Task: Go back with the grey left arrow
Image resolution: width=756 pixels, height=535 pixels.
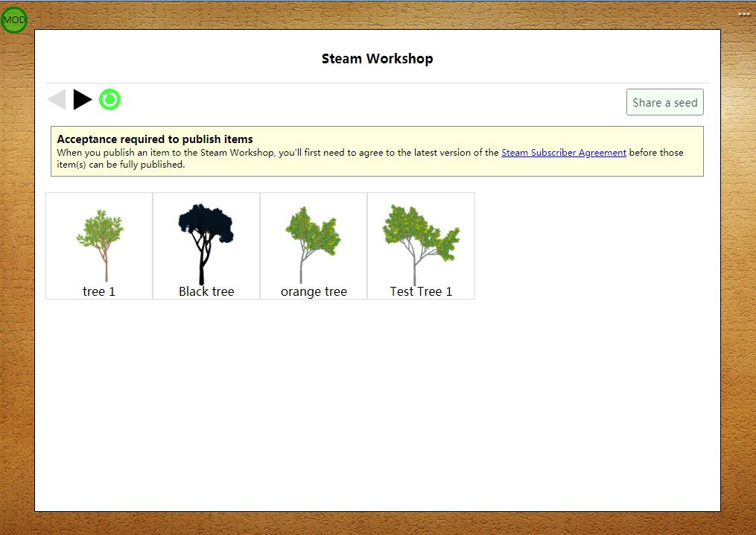Action: [x=57, y=99]
